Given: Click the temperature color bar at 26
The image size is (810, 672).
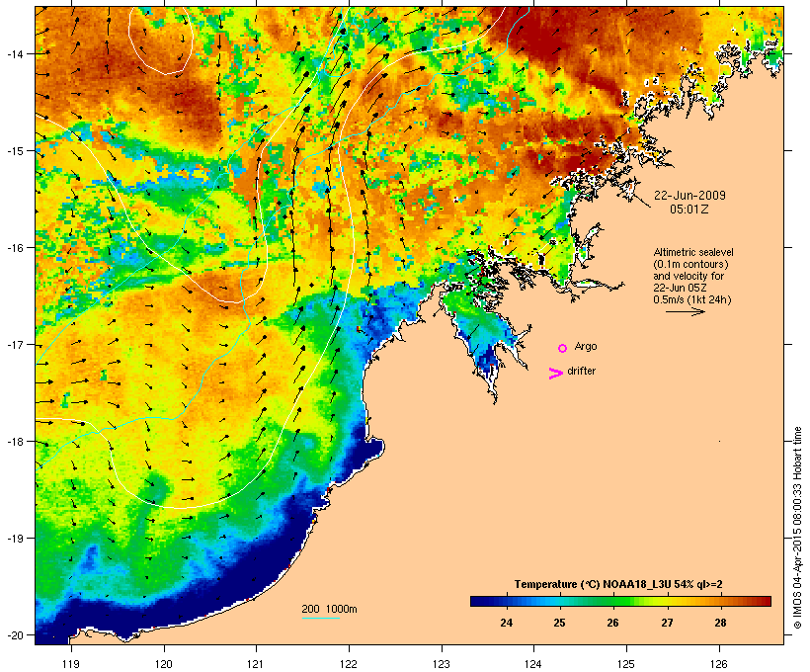Looking at the screenshot, I should pos(612,601).
